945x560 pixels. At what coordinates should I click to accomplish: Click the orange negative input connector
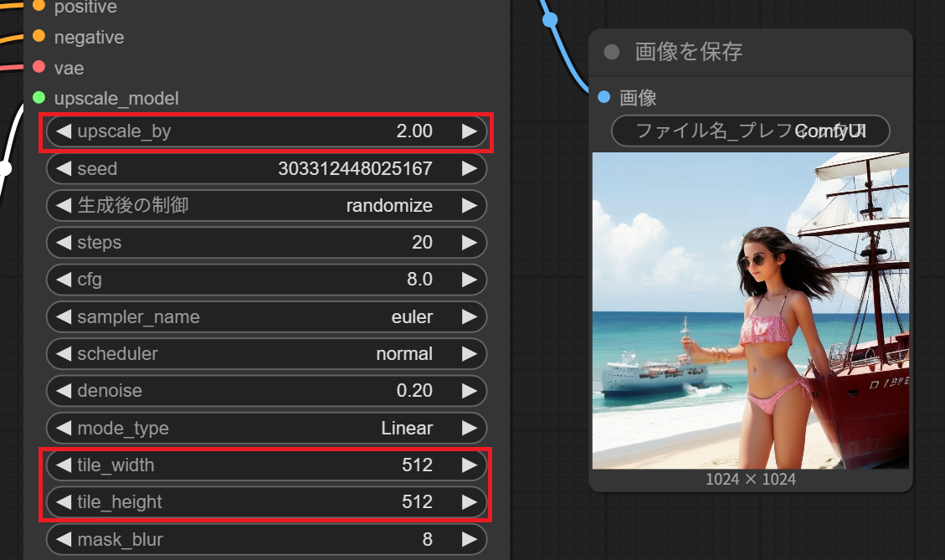click(x=39, y=35)
